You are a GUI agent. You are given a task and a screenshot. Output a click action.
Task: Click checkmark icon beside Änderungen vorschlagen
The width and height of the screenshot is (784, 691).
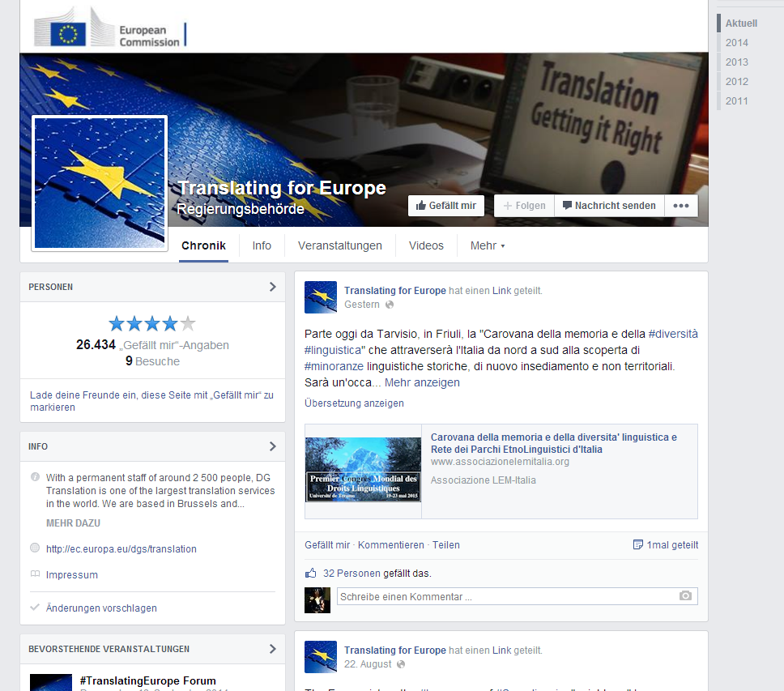35,607
